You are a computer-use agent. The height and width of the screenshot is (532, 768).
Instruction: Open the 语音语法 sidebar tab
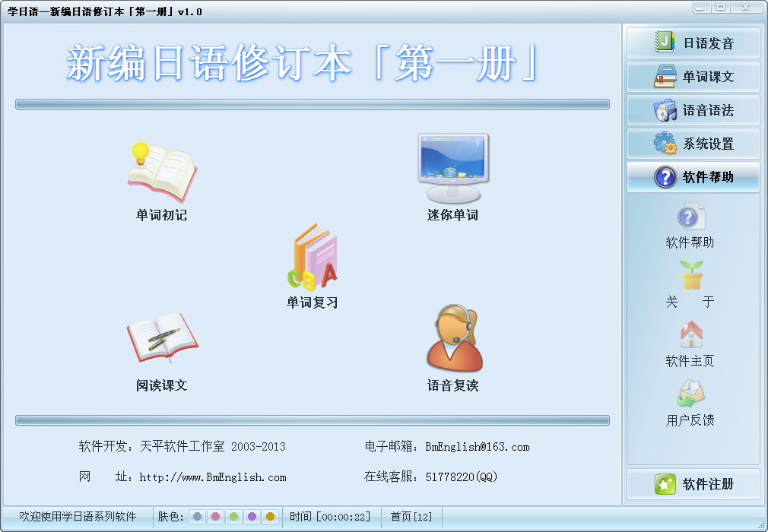tap(693, 110)
